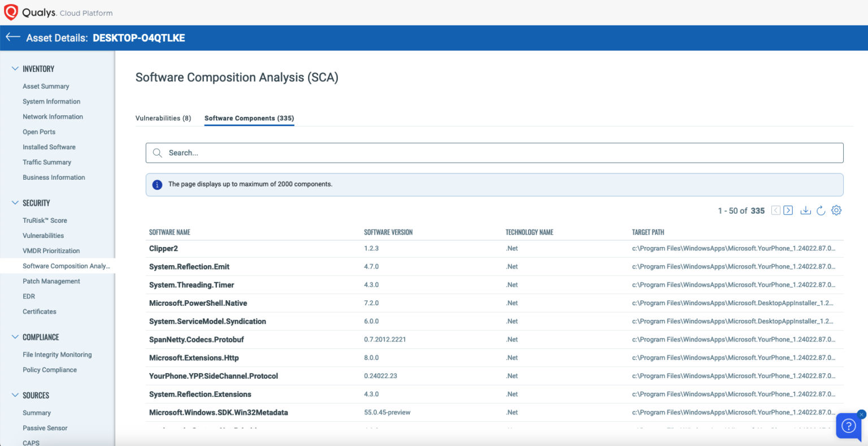The width and height of the screenshot is (868, 446).
Task: Collapse the SOURCES section
Action: pyautogui.click(x=15, y=395)
